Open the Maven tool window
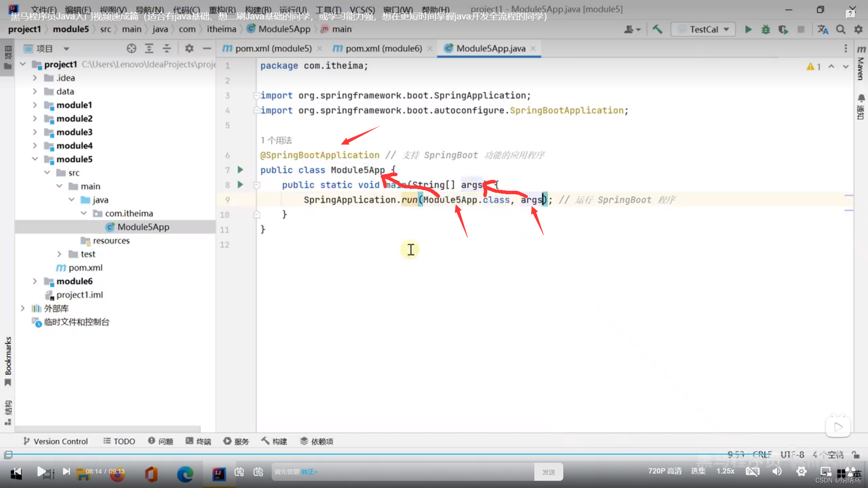The height and width of the screenshot is (488, 868). (861, 62)
